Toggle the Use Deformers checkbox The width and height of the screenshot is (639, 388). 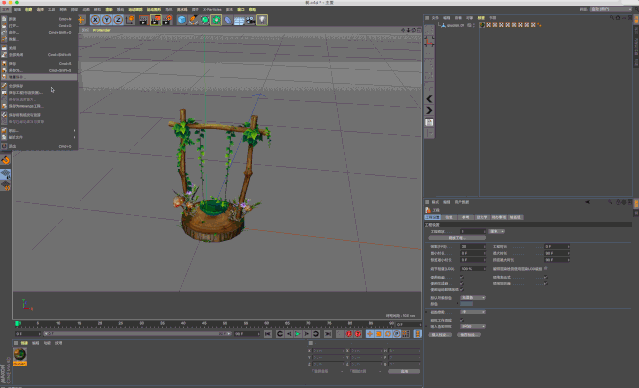(545, 283)
